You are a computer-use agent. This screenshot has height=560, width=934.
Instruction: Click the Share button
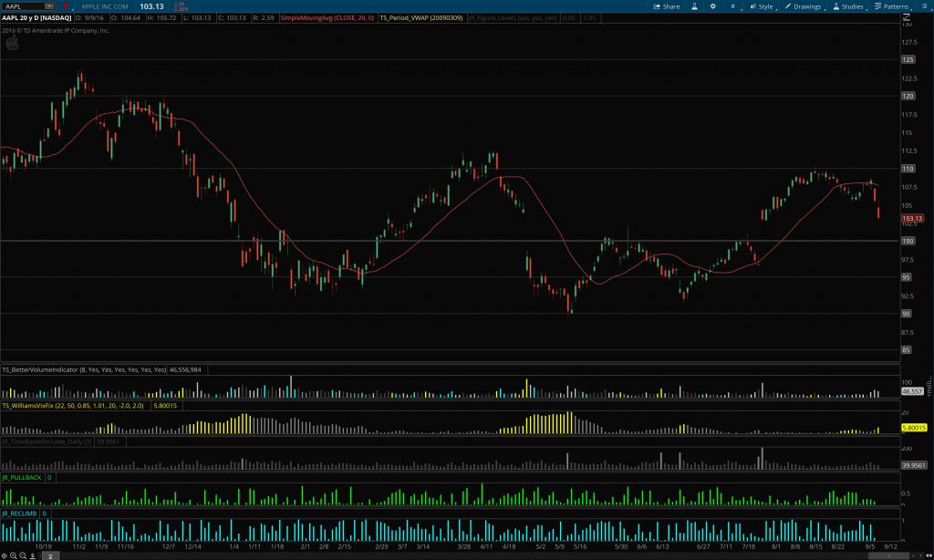tap(667, 6)
